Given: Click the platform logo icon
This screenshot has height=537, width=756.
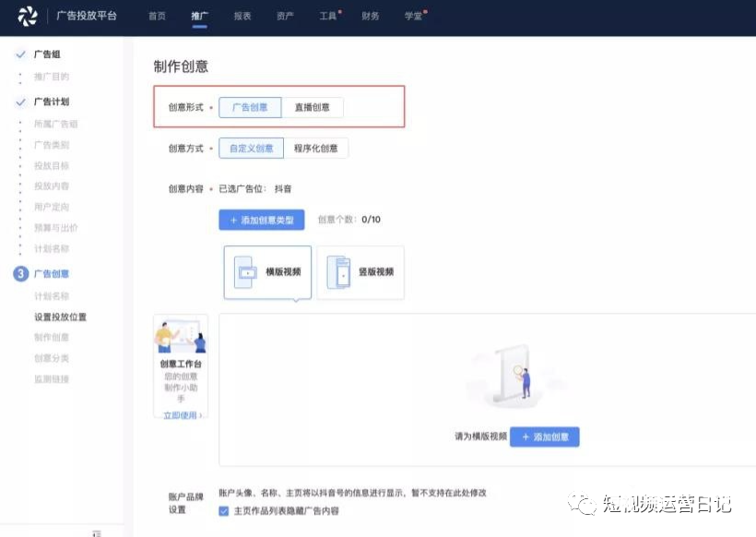Looking at the screenshot, I should [x=28, y=16].
